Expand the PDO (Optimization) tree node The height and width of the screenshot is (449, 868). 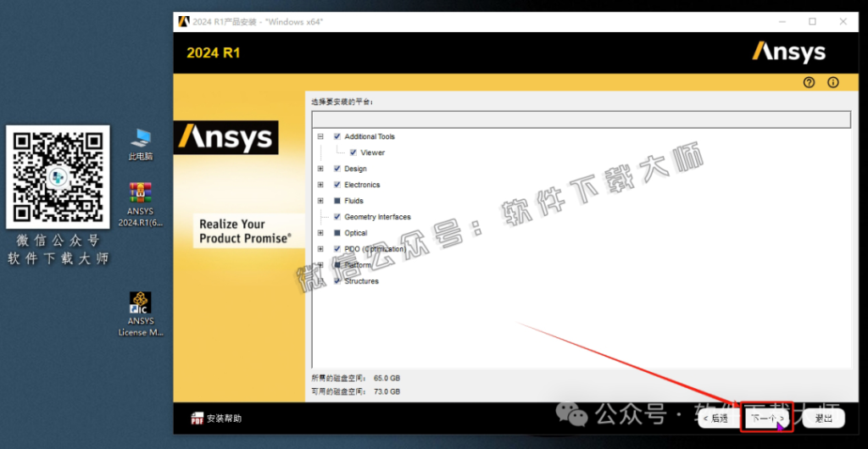pyautogui.click(x=320, y=248)
